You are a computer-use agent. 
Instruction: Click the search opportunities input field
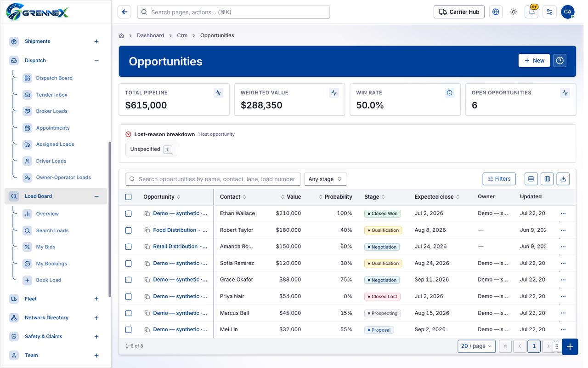(213, 179)
